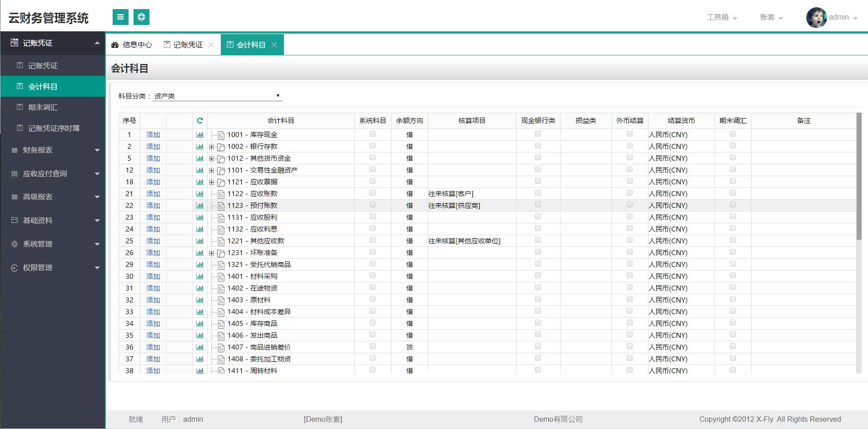Click the refresh icon in table header
The height and width of the screenshot is (429, 868).
pyautogui.click(x=200, y=121)
